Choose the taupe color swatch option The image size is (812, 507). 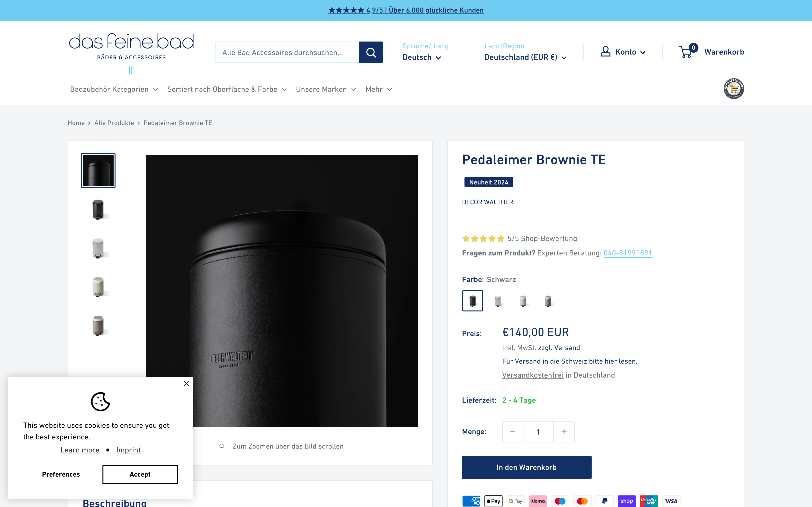(x=548, y=301)
